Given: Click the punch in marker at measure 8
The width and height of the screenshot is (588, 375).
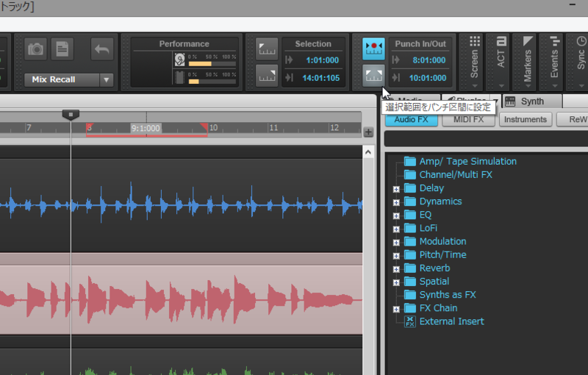Looking at the screenshot, I should [90, 127].
